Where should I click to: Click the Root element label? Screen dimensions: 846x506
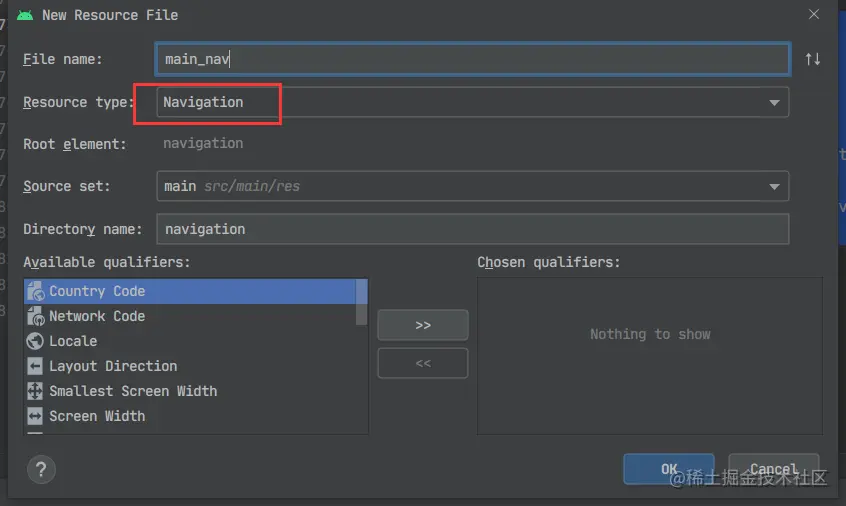(74, 145)
